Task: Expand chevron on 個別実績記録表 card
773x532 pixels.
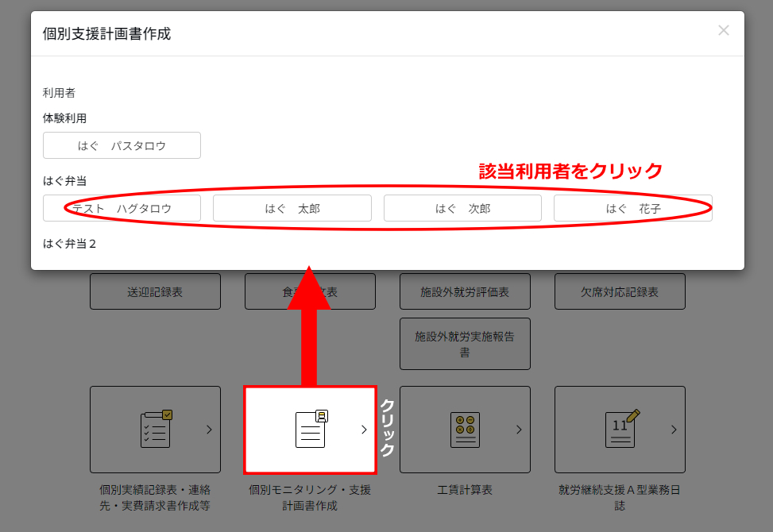Action: tap(209, 430)
